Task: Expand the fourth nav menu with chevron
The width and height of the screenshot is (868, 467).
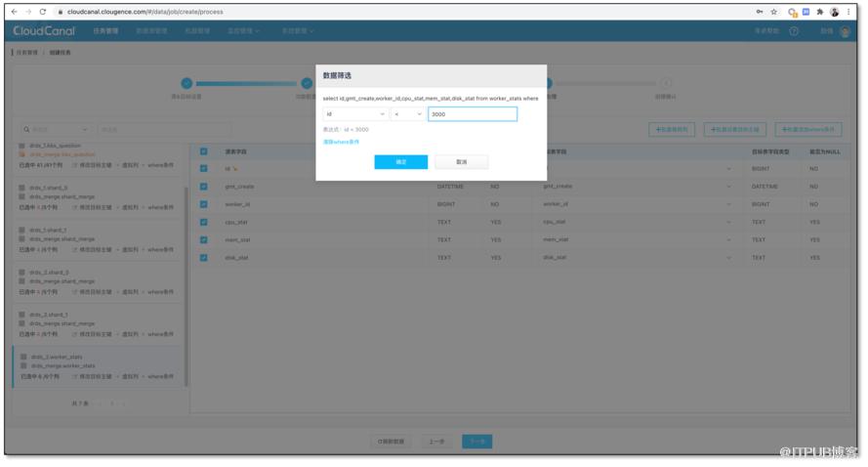Action: tap(243, 31)
